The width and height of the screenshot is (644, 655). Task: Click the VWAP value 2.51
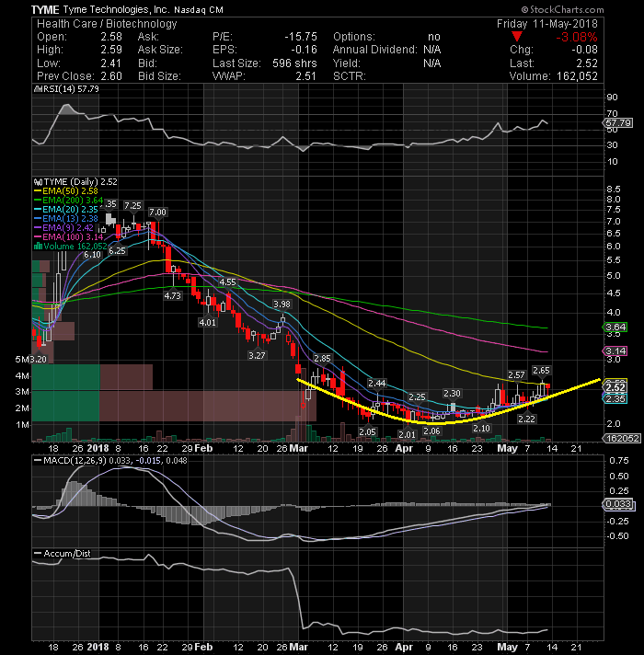click(x=305, y=76)
